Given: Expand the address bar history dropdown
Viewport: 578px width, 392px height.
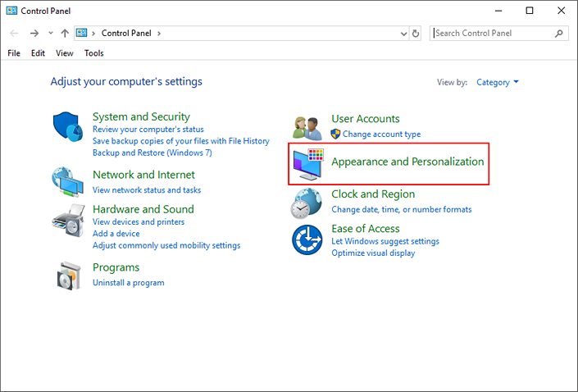Looking at the screenshot, I should click(403, 34).
